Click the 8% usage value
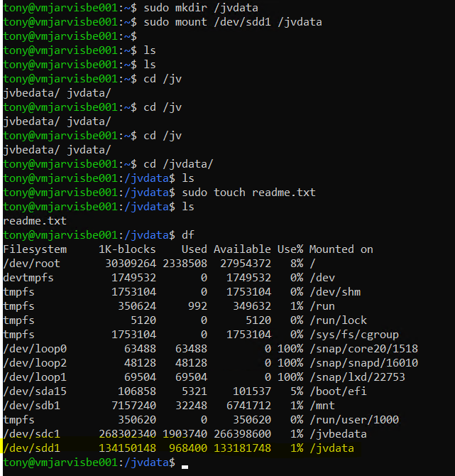 [x=297, y=264]
